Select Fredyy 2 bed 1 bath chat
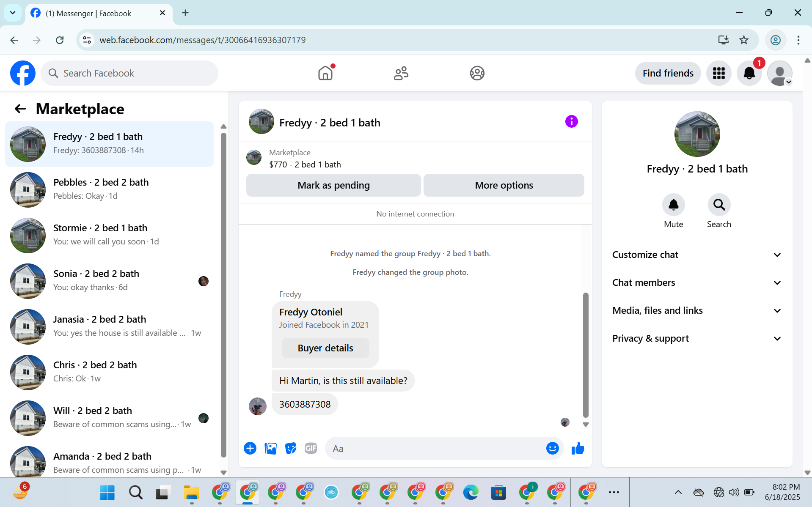The width and height of the screenshot is (812, 507). click(x=109, y=144)
